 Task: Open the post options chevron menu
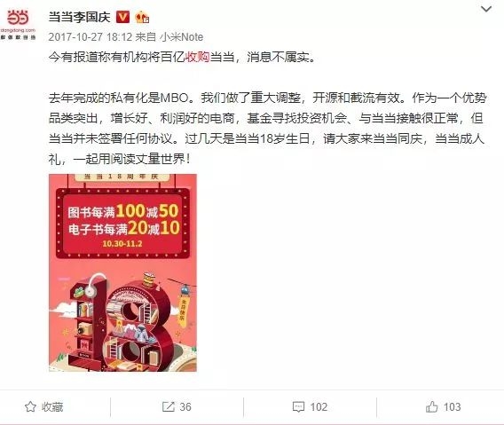486,9
